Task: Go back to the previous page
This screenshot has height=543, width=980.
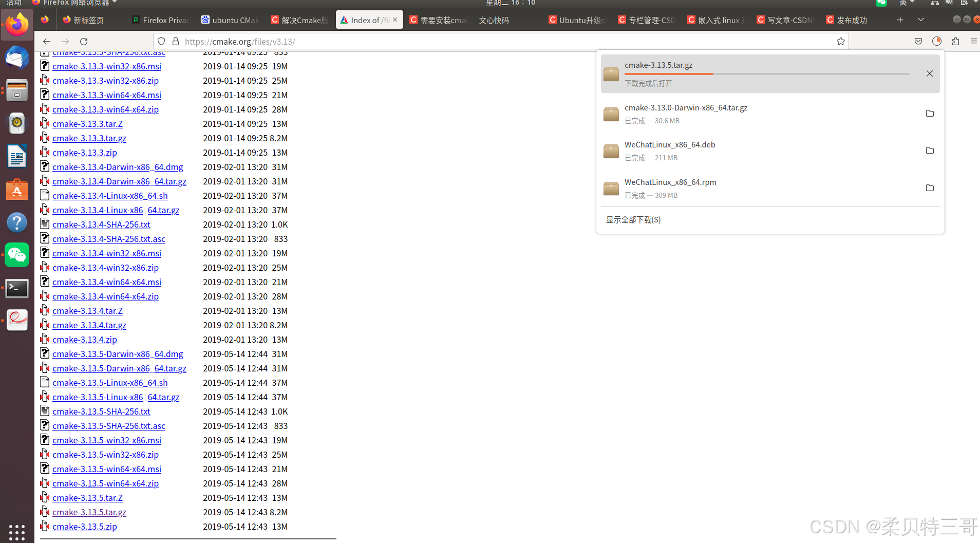Action: click(47, 41)
